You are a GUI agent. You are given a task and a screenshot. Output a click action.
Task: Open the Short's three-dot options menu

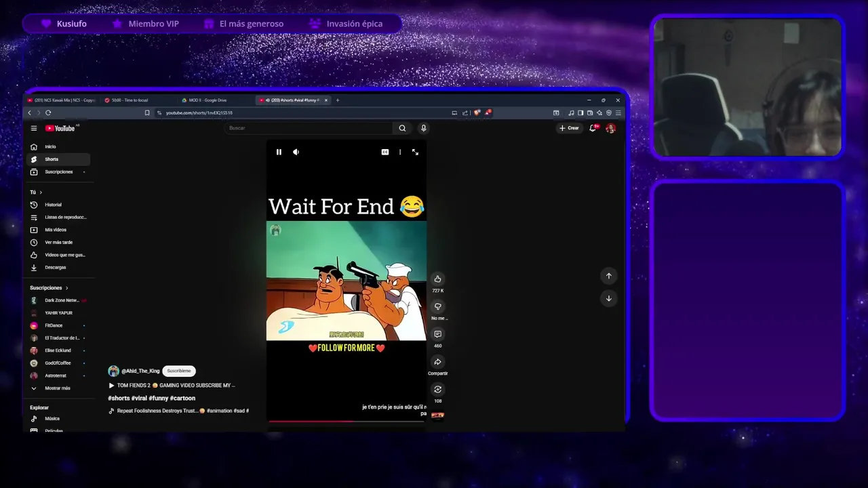click(x=400, y=152)
